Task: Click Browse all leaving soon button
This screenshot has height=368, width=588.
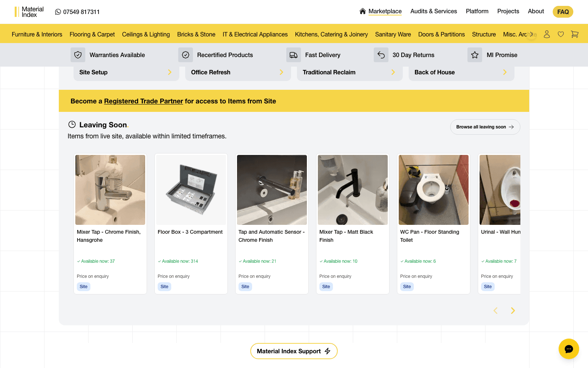Action: (x=485, y=127)
